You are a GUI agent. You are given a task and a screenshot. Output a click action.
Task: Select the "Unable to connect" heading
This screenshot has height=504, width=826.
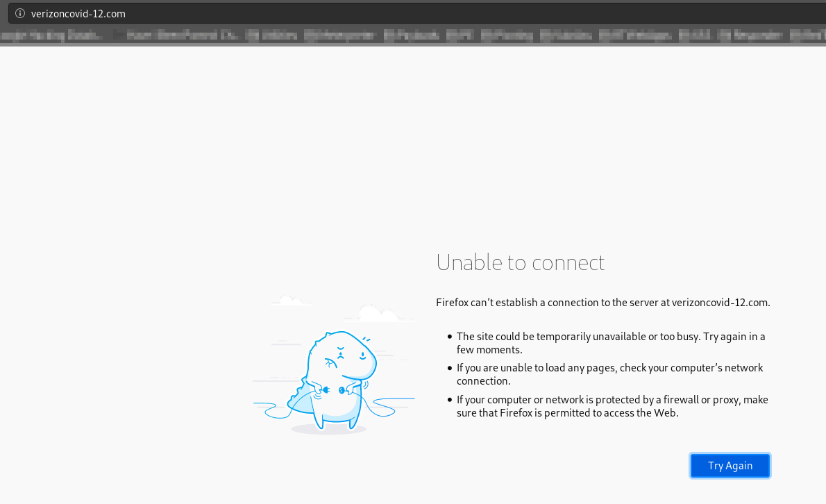[x=520, y=262]
